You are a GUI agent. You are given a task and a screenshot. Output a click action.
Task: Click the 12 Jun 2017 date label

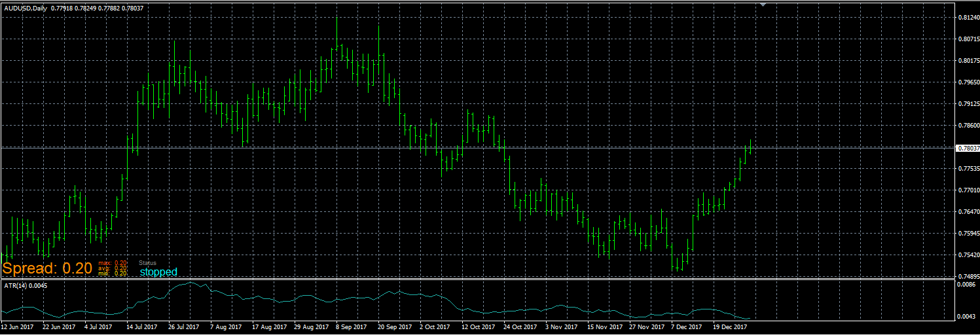[18, 326]
